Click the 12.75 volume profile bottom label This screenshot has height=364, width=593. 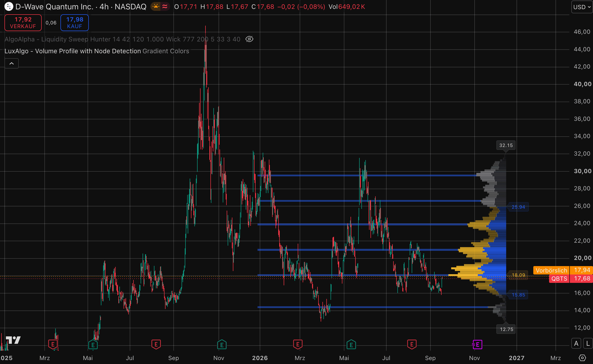pos(506,329)
